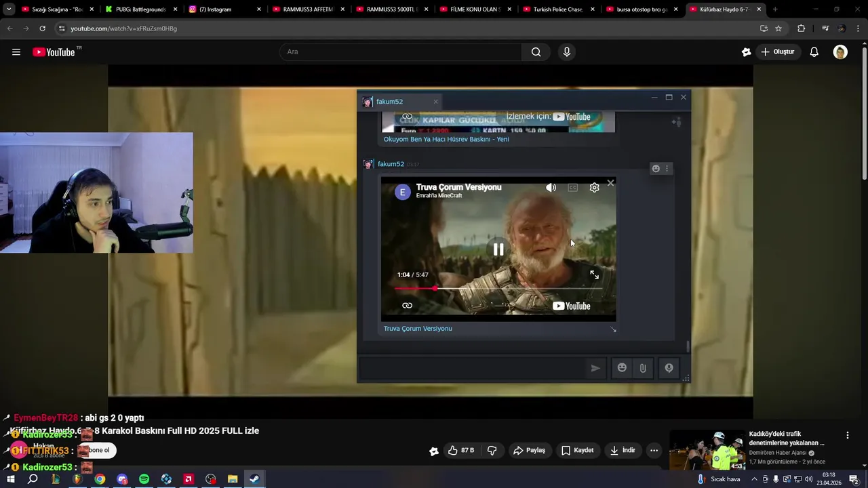This screenshot has height=488, width=868.
Task: Open the browser extensions puzzle icon
Action: pos(801,28)
